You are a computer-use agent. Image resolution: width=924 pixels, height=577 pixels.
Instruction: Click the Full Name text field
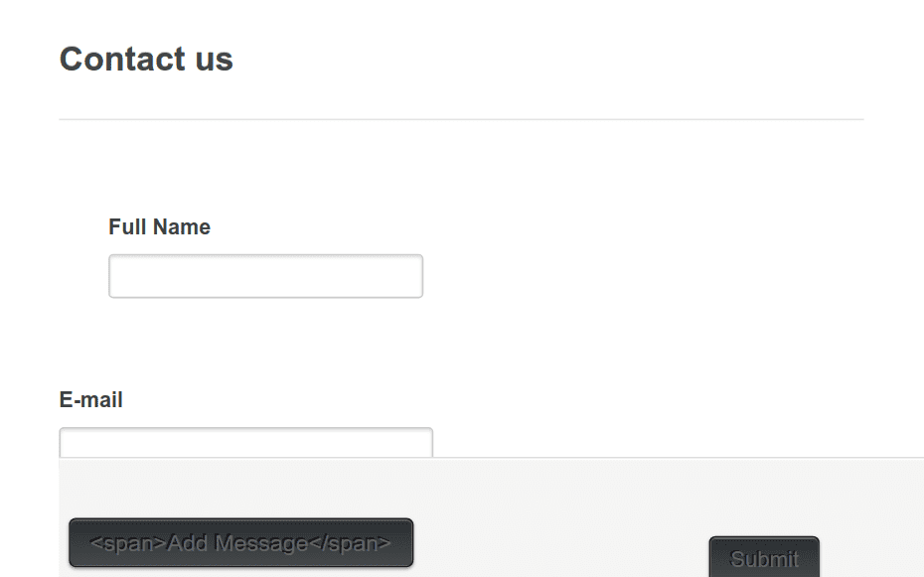click(x=265, y=276)
